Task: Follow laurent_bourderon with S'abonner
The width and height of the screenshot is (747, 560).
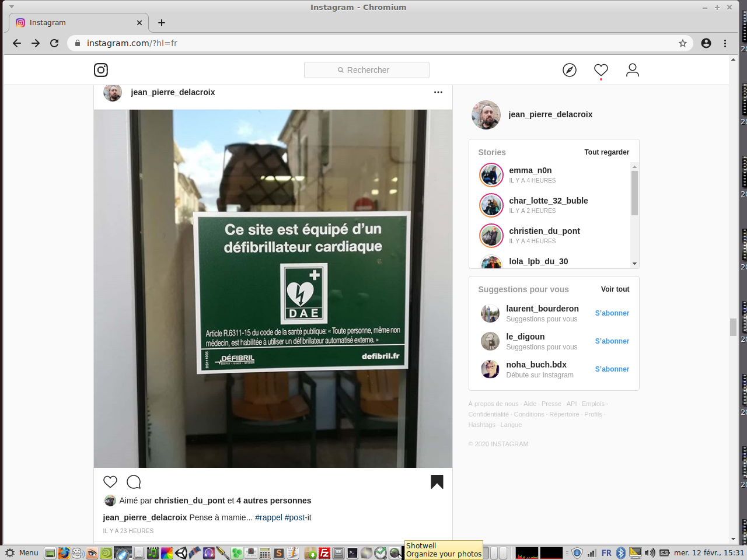Action: [612, 313]
